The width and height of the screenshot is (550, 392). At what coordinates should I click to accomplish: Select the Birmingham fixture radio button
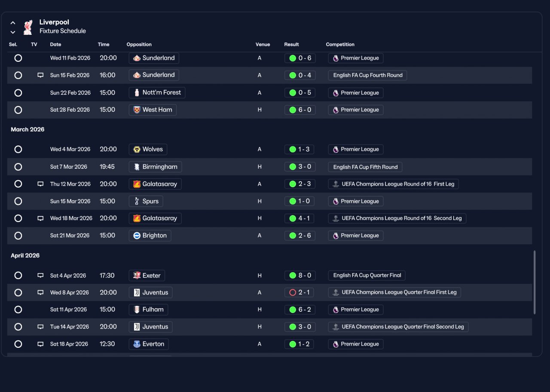(18, 167)
